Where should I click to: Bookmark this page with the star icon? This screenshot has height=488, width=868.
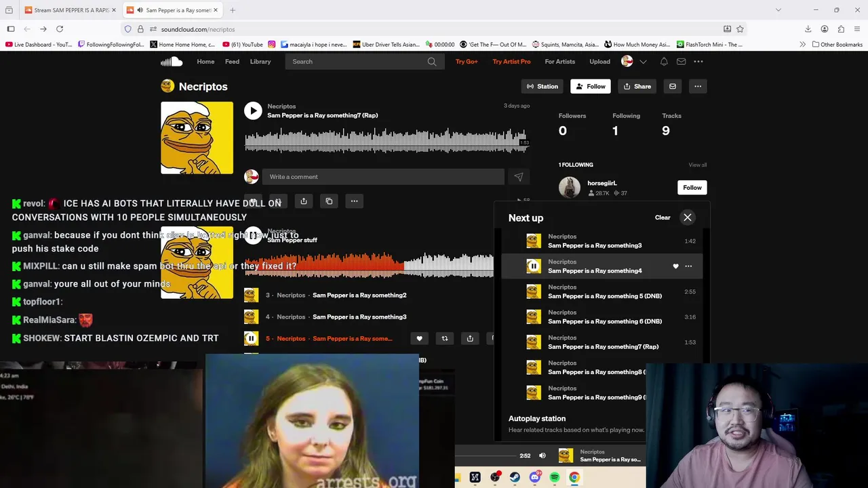[740, 29]
